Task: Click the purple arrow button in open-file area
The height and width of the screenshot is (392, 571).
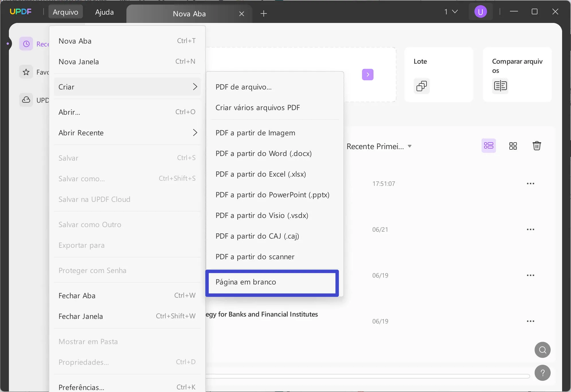Action: [x=368, y=75]
